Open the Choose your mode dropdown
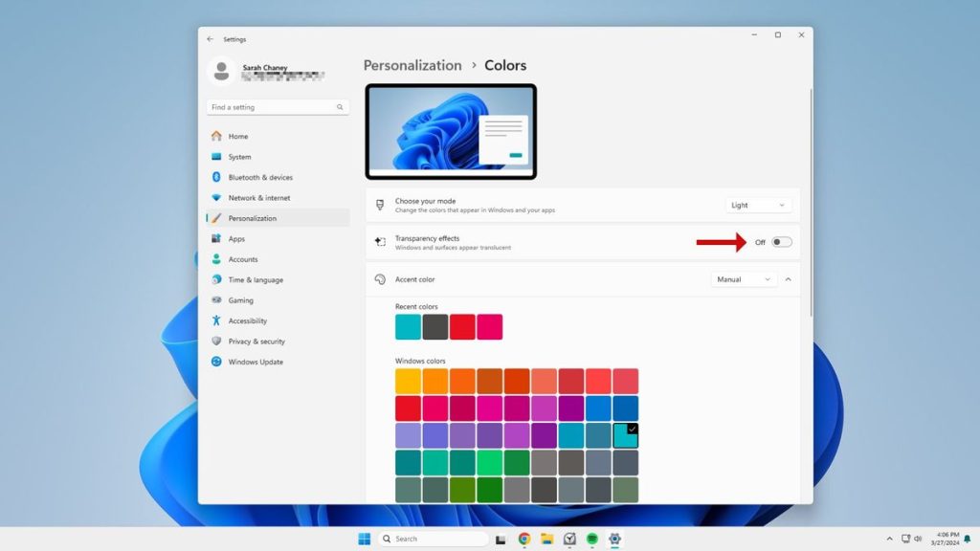980x551 pixels. click(757, 204)
